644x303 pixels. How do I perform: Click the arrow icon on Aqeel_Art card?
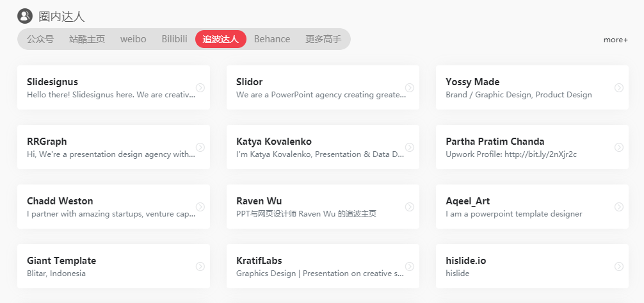pos(619,207)
